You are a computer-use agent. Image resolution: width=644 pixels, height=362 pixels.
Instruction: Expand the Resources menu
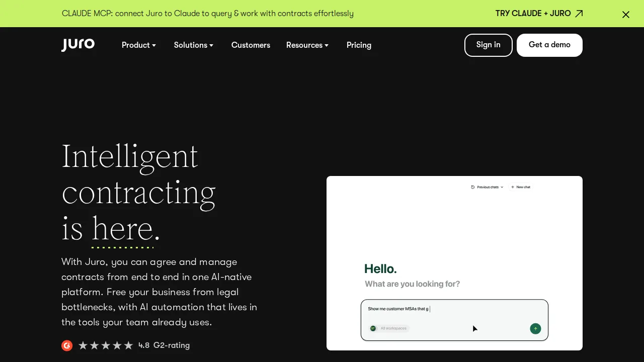(307, 45)
